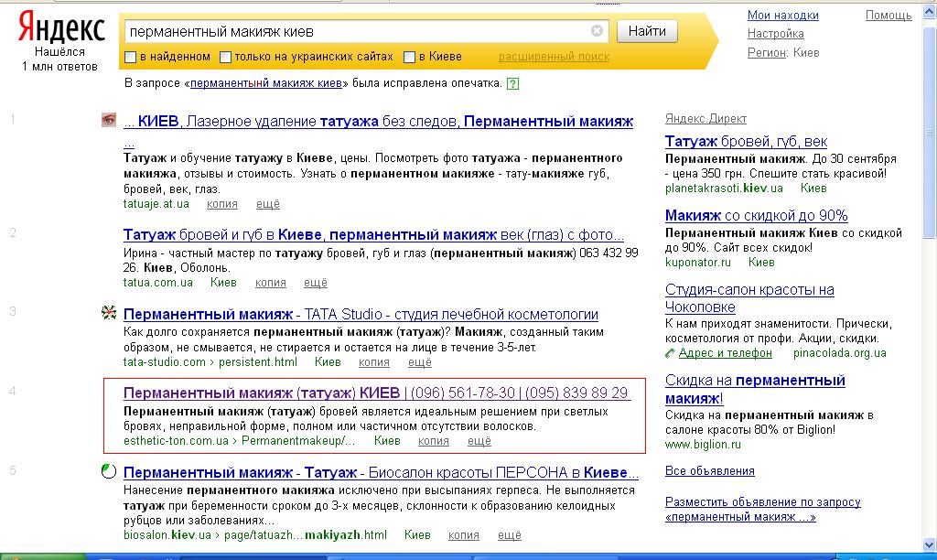Open TATA Studio Перманентный макияж result
Image resolution: width=937 pixels, height=560 pixels.
pyautogui.click(x=361, y=315)
